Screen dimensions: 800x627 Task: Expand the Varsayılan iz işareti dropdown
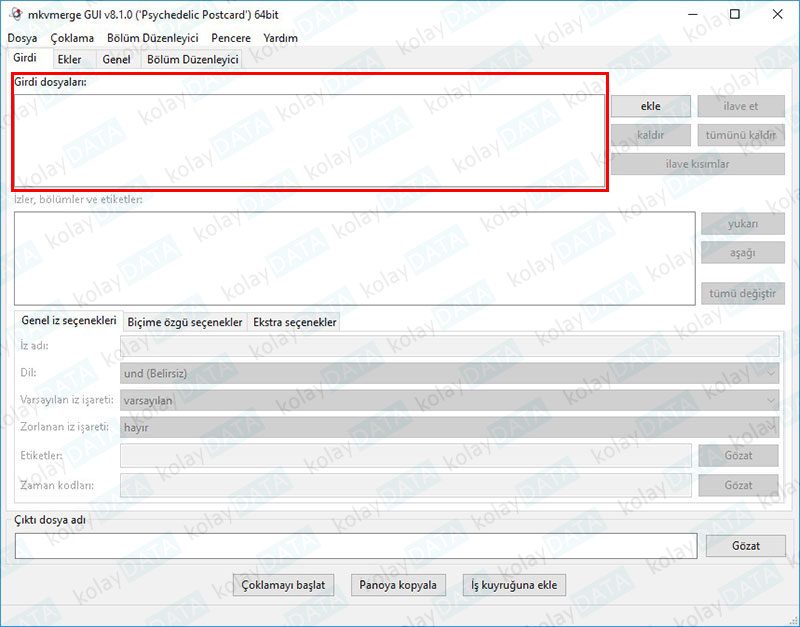(x=448, y=400)
